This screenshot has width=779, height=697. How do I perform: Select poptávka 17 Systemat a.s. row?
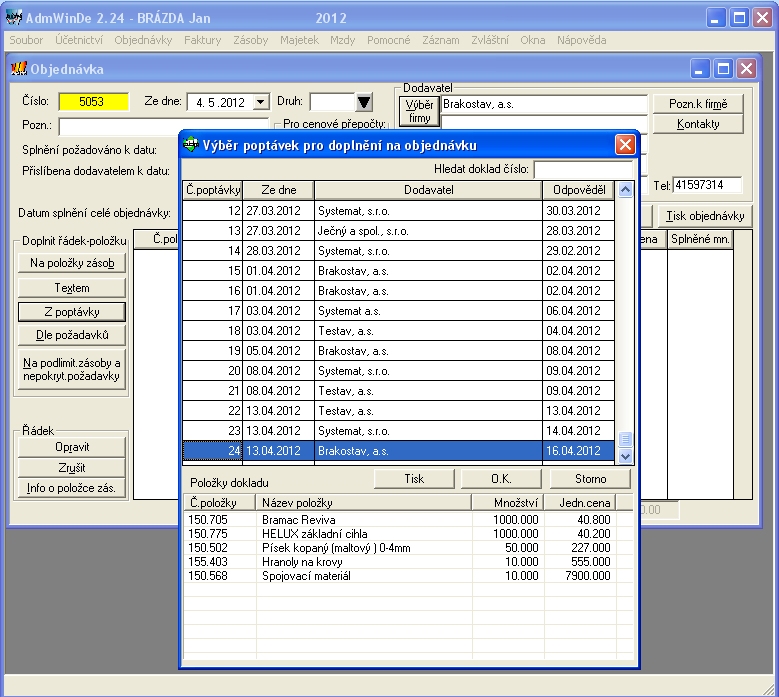pos(398,311)
